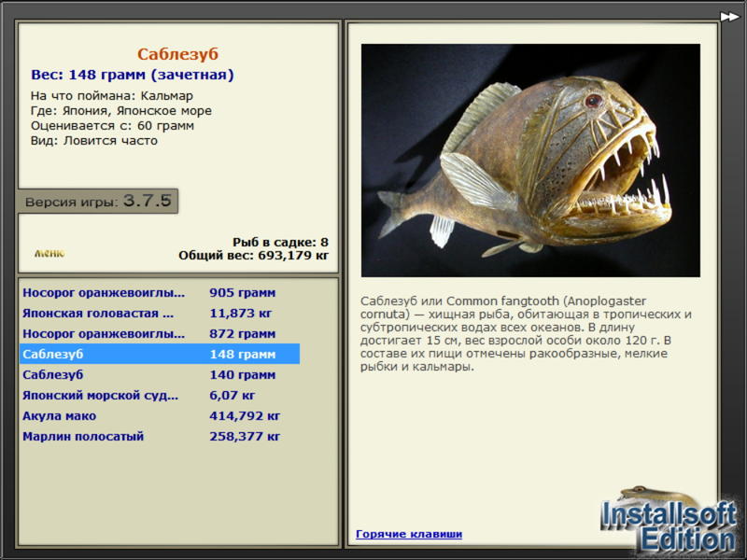Click the Общий вес total label
Image resolution: width=747 pixels, height=560 pixels.
coord(253,256)
